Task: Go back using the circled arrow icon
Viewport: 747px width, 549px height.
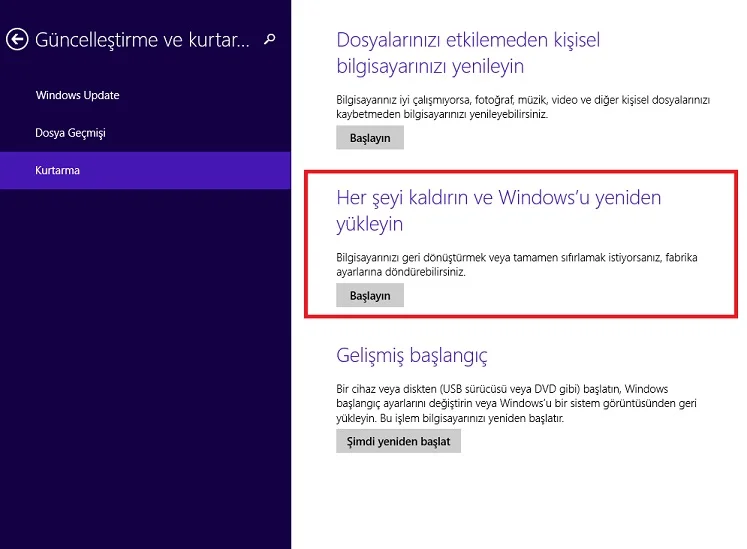Action: coord(17,40)
